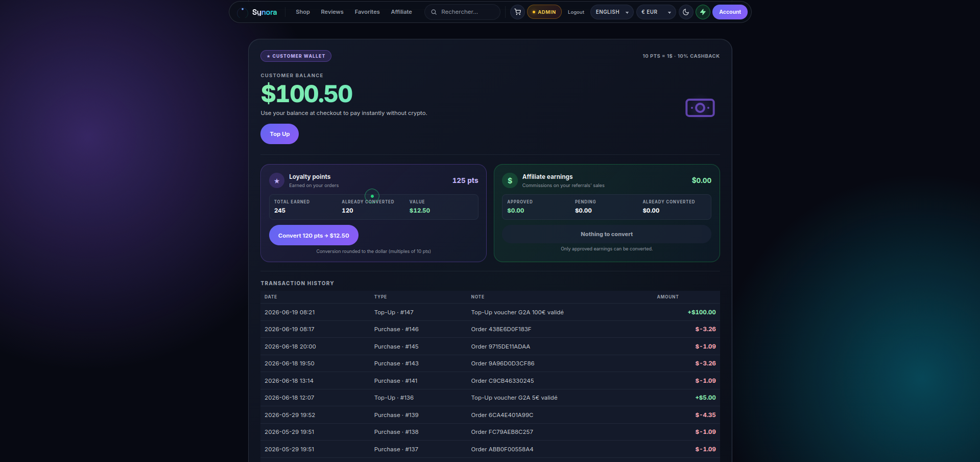Screen dimensions: 980x462
Task: Click the search magnifier icon
Action: click(434, 12)
